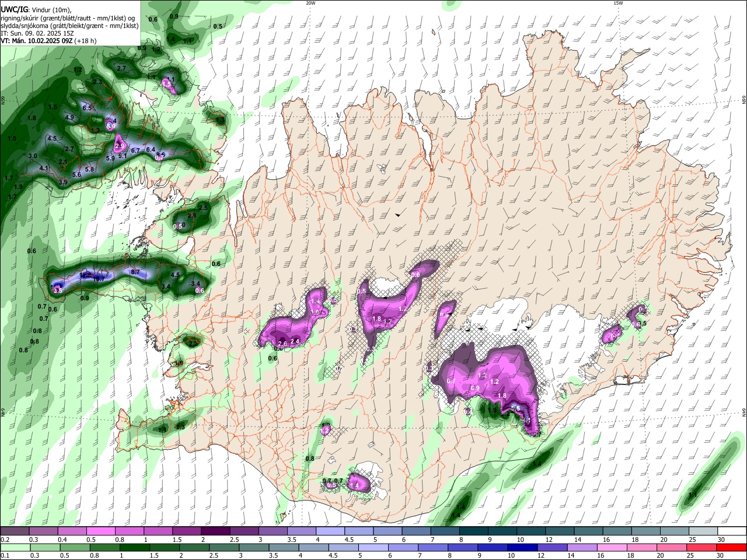Click the '2.4' value in the purple snow area

pyautogui.click(x=295, y=341)
